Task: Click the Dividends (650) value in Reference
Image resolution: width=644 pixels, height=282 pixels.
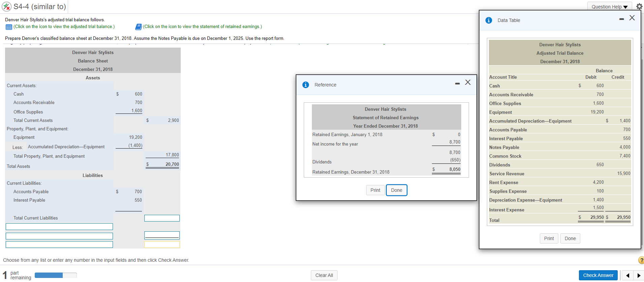Action: click(455, 160)
